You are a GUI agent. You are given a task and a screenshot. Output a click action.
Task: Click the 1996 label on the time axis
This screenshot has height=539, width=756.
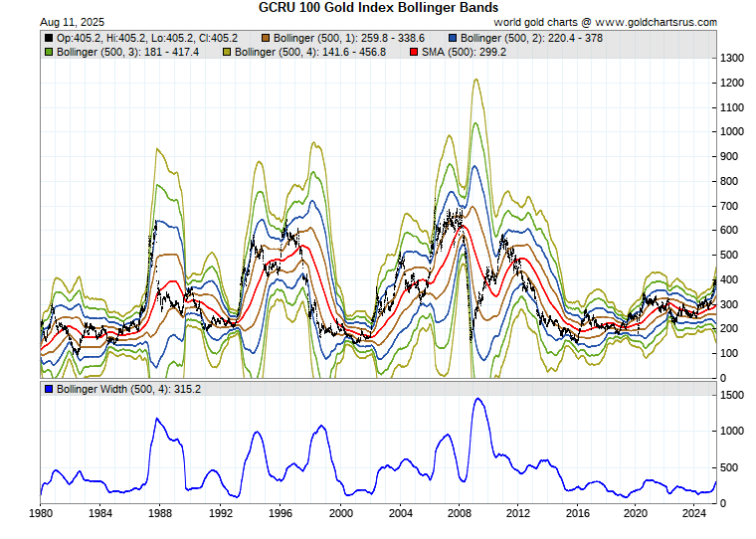283,513
